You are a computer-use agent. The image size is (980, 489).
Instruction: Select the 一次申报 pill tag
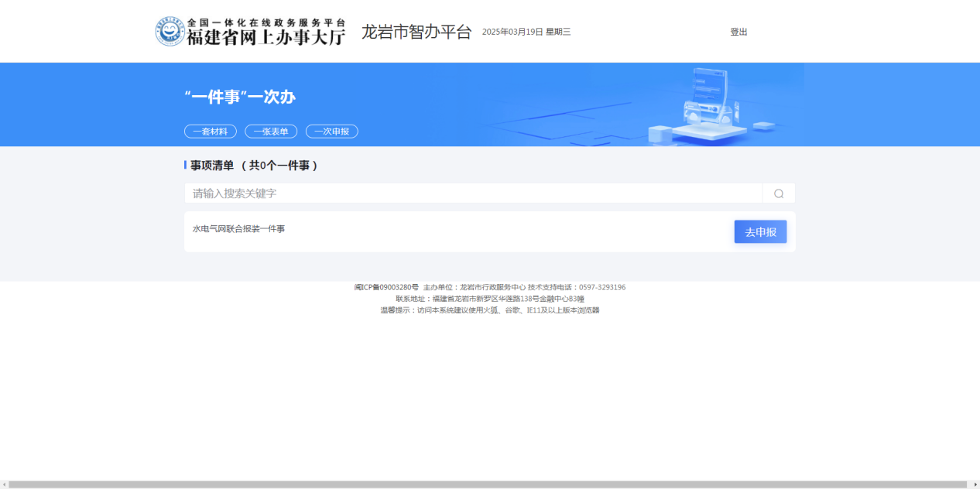[x=331, y=132]
